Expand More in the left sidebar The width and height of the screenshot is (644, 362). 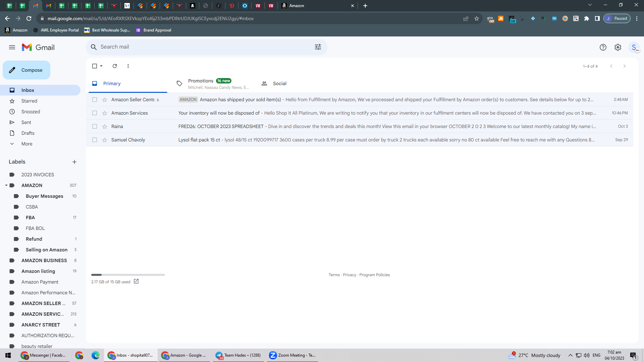pyautogui.click(x=27, y=144)
